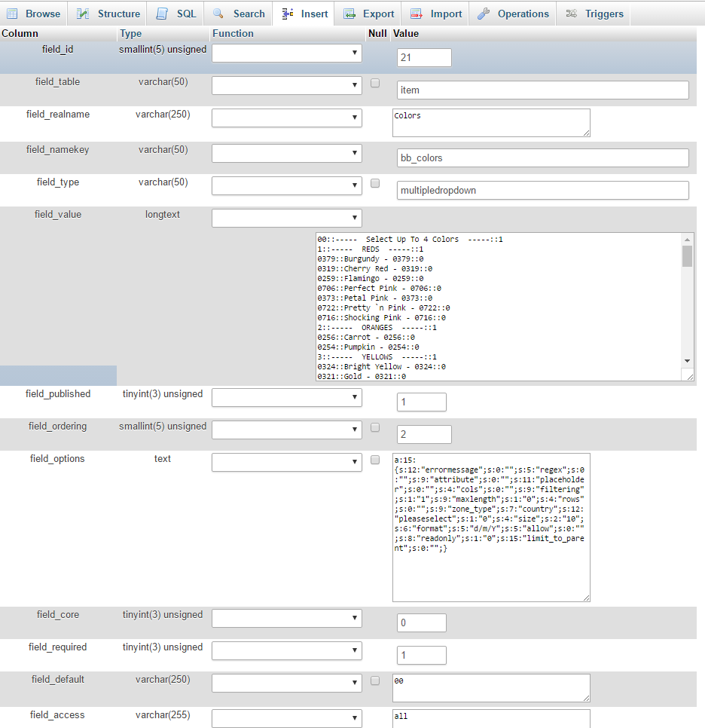Click the 'smallint(5) unsigned' type of field_id
This screenshot has width=705, height=728.
coord(163,50)
